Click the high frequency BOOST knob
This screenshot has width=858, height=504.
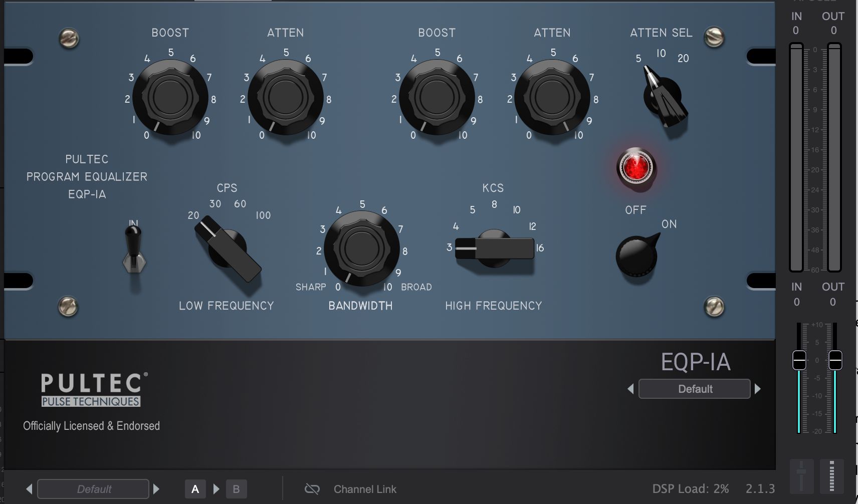click(437, 97)
